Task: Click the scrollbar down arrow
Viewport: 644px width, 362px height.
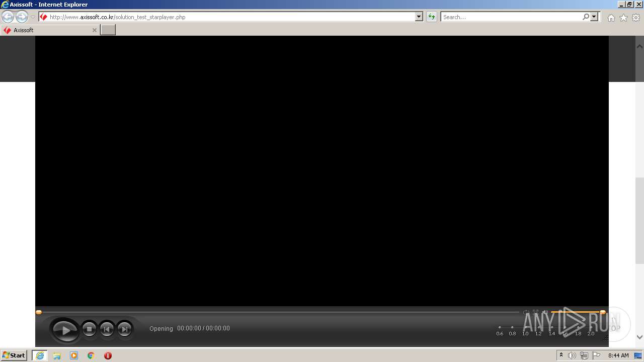Action: [639, 337]
